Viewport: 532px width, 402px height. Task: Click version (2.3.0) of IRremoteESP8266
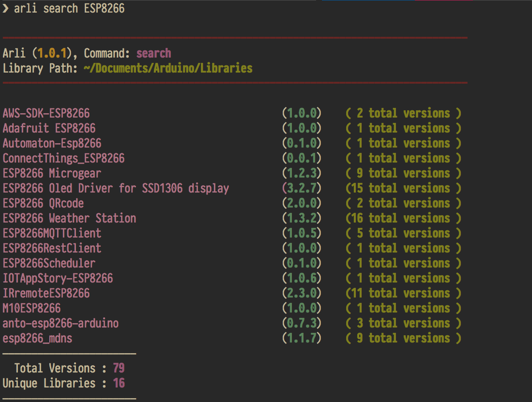click(x=302, y=293)
